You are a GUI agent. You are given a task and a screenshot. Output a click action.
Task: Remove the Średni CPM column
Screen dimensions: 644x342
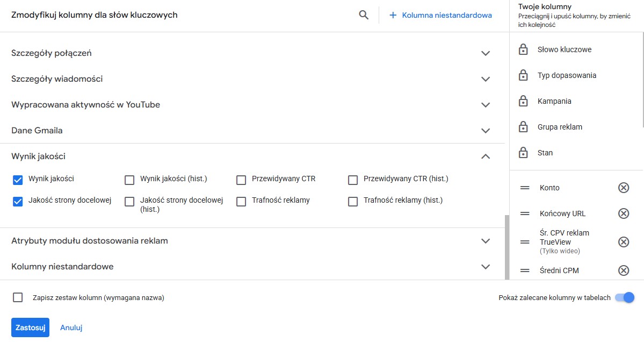(624, 270)
